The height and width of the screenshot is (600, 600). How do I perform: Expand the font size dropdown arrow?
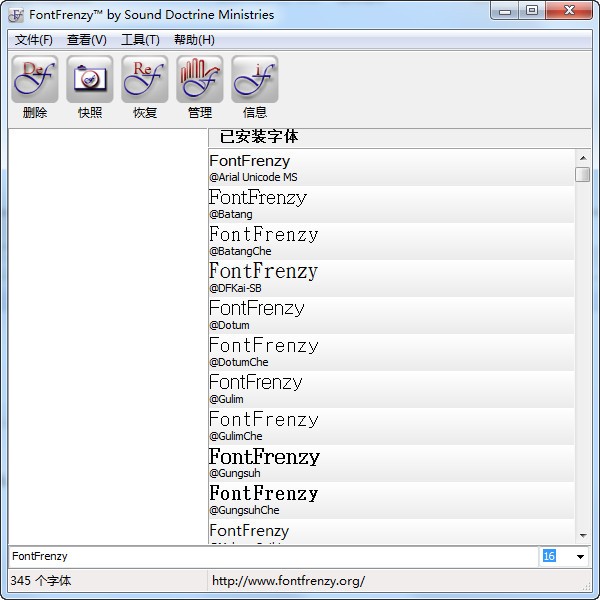coord(580,556)
